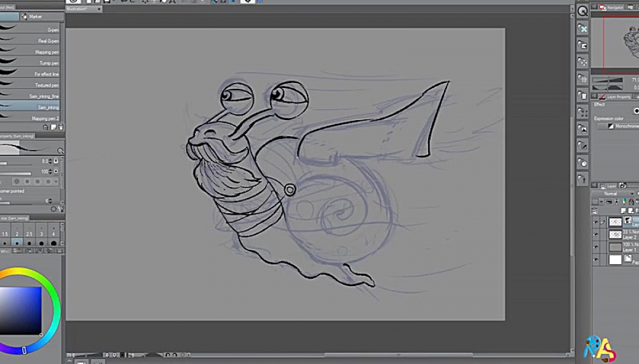
Task: Toggle the Paper layer visibility eye
Action: 596,260
